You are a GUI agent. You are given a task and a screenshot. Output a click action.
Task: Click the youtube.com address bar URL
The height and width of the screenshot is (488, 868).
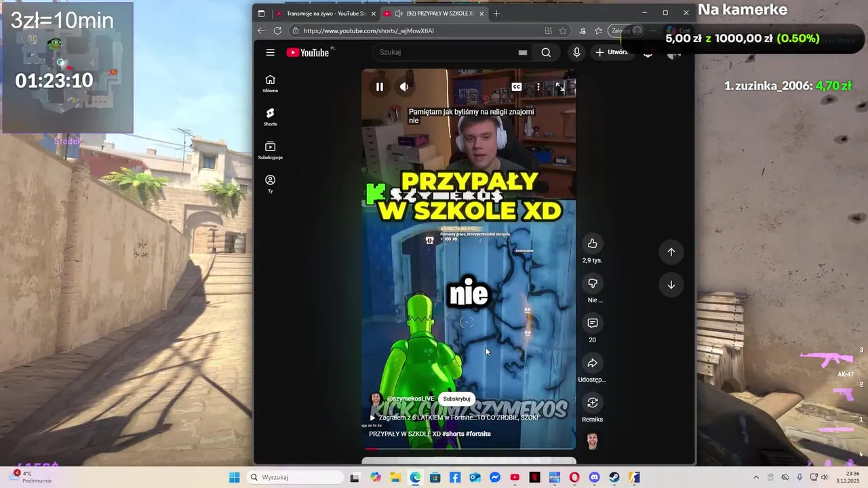click(368, 30)
